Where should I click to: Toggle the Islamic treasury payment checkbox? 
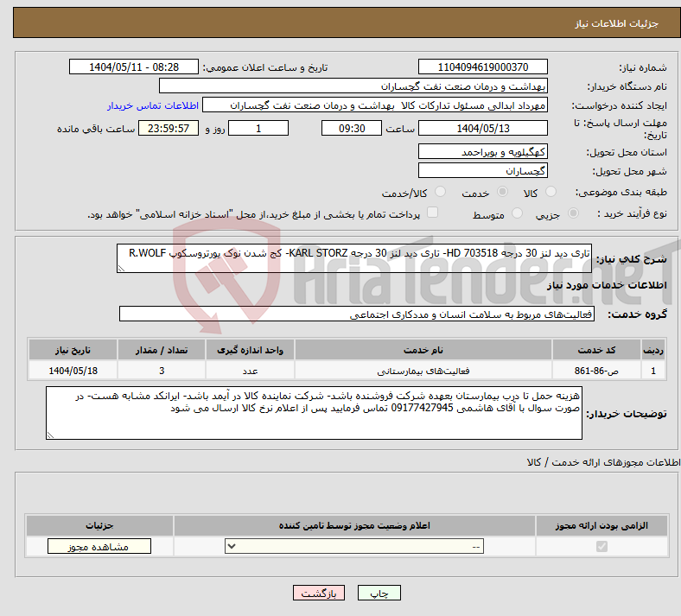(x=432, y=213)
